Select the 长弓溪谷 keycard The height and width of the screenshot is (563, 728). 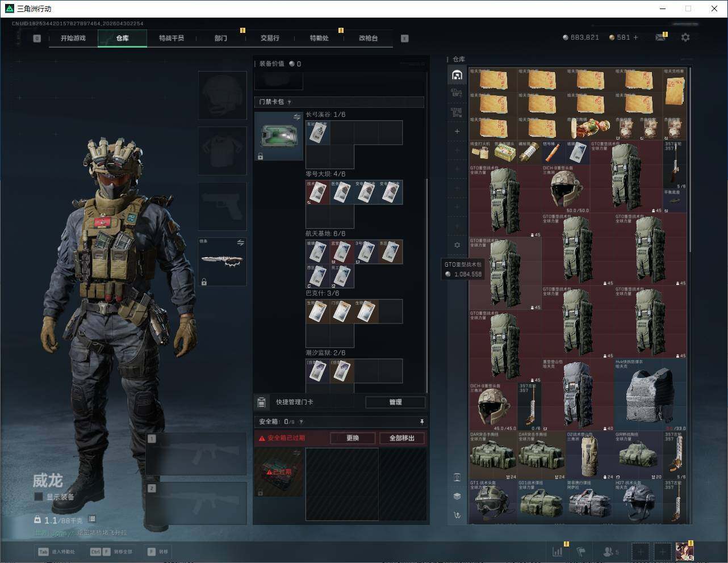point(318,133)
